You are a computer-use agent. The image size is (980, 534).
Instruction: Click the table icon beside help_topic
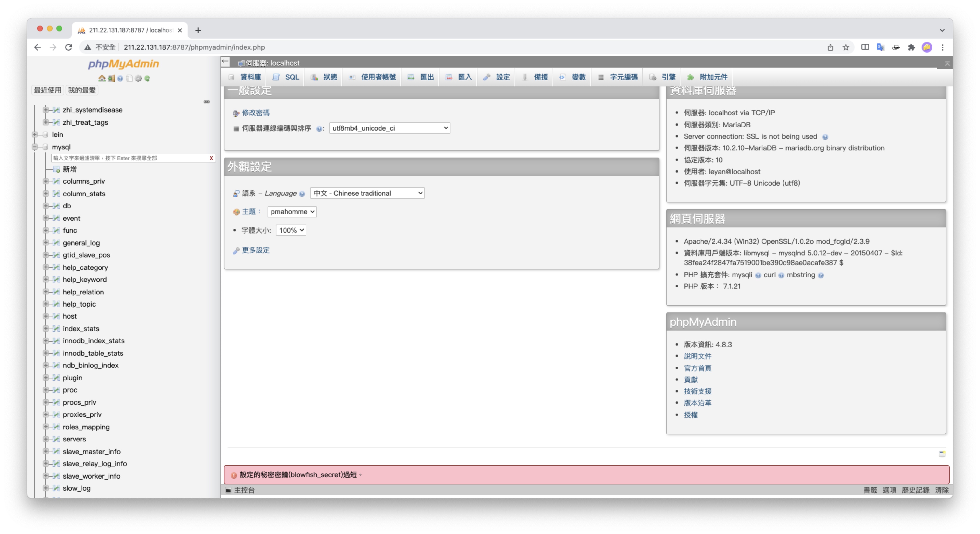click(56, 304)
